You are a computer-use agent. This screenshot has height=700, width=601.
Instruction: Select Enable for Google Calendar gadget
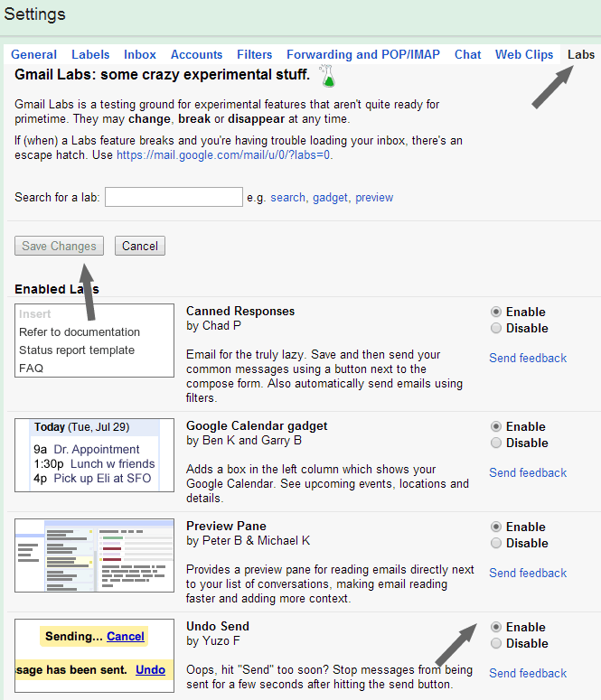pyautogui.click(x=496, y=426)
